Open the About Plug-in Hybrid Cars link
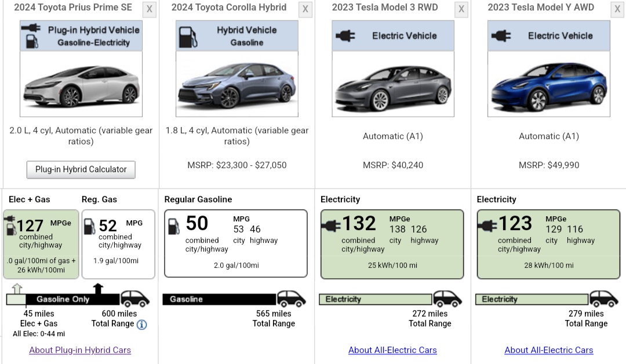The image size is (626, 364). tap(80, 350)
